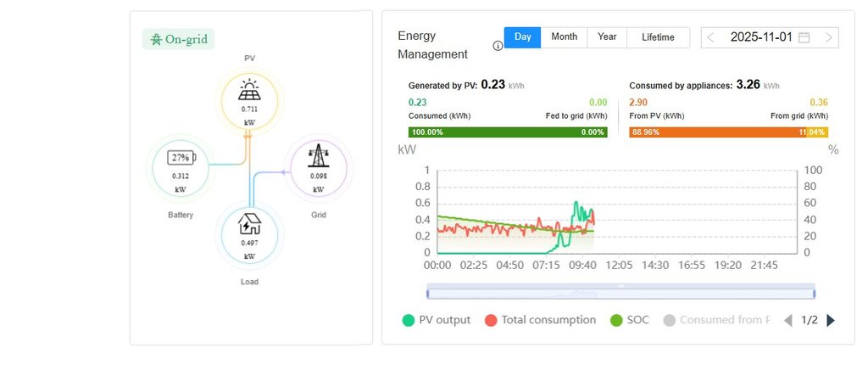This screenshot has height=376, width=868.
Task: Click the Battery 27% icon
Action: [180, 158]
